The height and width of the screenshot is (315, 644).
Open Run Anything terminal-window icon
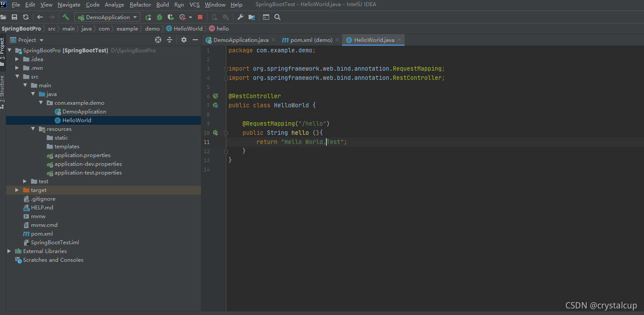[266, 17]
